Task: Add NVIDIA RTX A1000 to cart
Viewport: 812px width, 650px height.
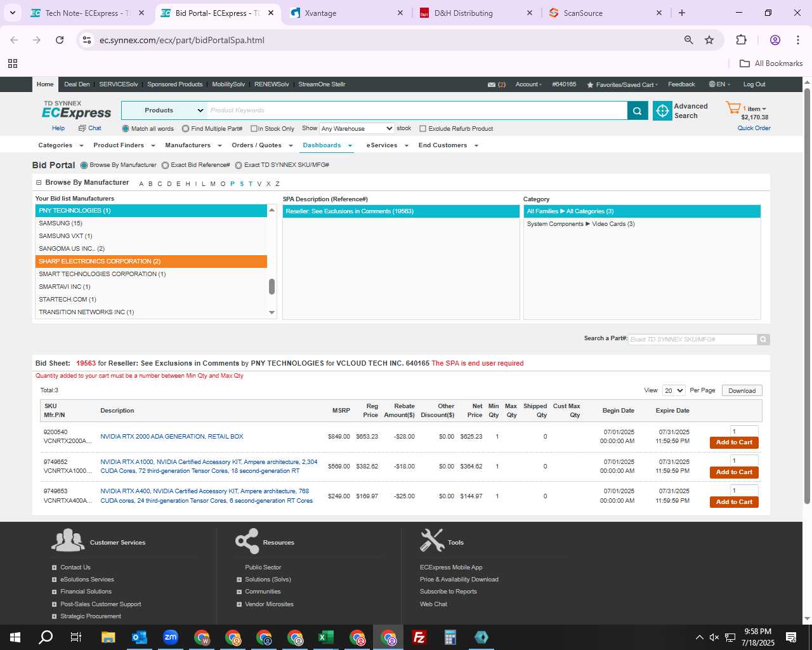Action: tap(734, 472)
